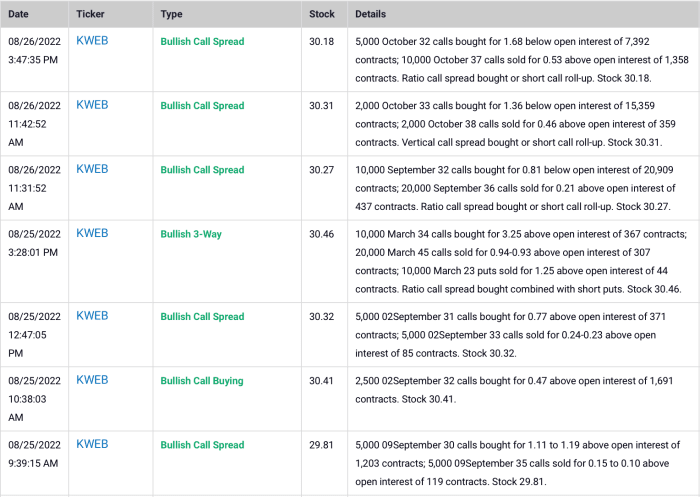This screenshot has width=700, height=497.
Task: Open KWEB link for 9:39:15 AM trade
Action: tap(92, 444)
